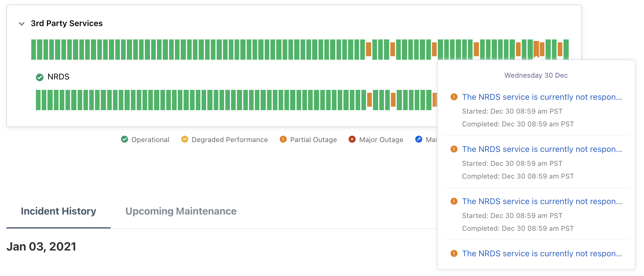Select the first orange bar in NRDS row
This screenshot has height=276, width=644.
[369, 100]
